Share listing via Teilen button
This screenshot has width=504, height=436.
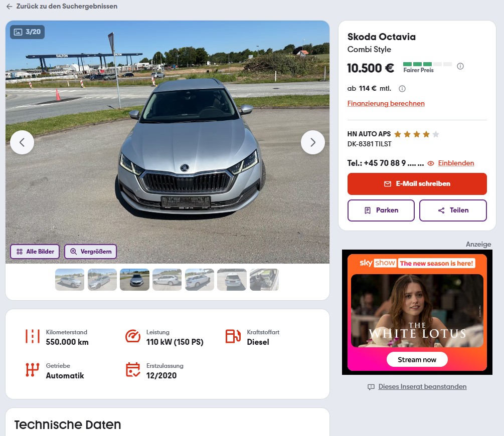coord(453,210)
